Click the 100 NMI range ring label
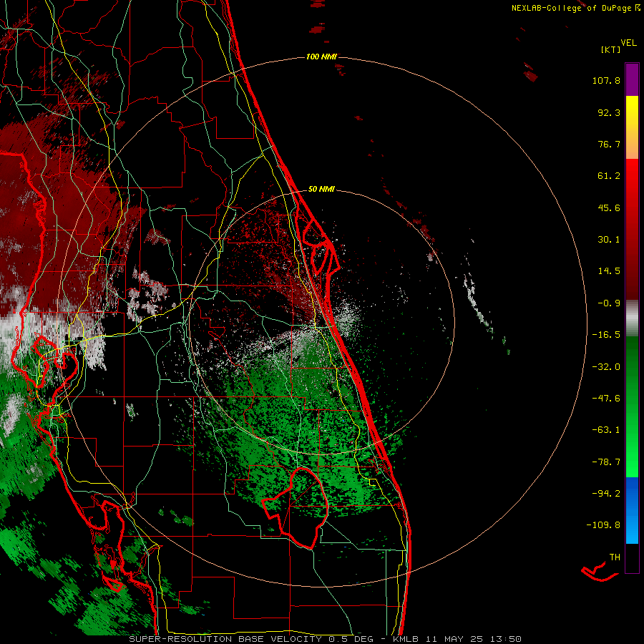This screenshot has width=644, height=644. point(321,57)
